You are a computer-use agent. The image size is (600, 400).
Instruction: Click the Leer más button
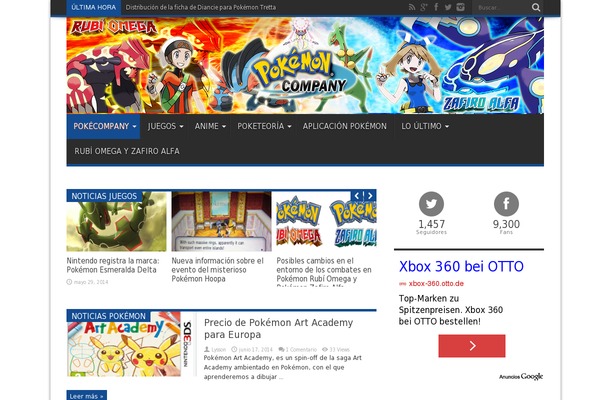pos(86,396)
